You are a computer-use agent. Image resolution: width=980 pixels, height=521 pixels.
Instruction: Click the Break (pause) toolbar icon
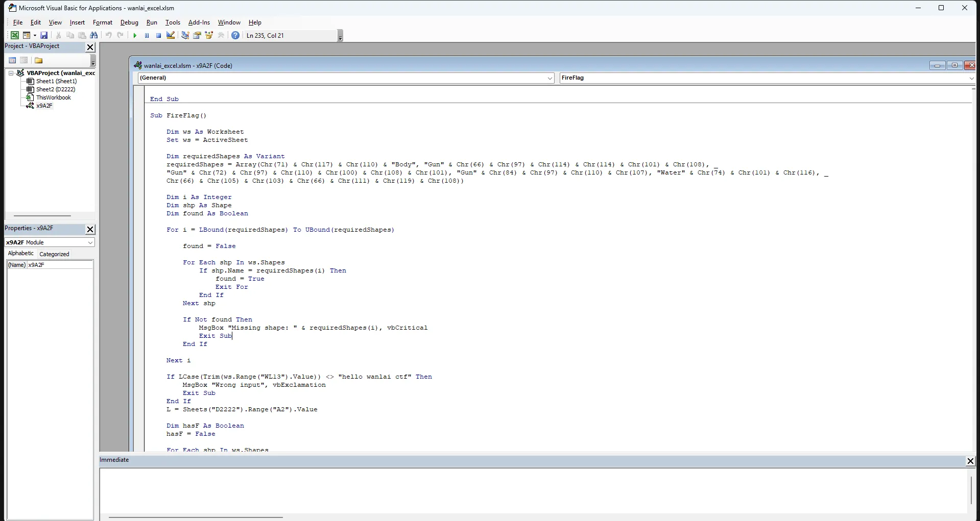(x=147, y=35)
